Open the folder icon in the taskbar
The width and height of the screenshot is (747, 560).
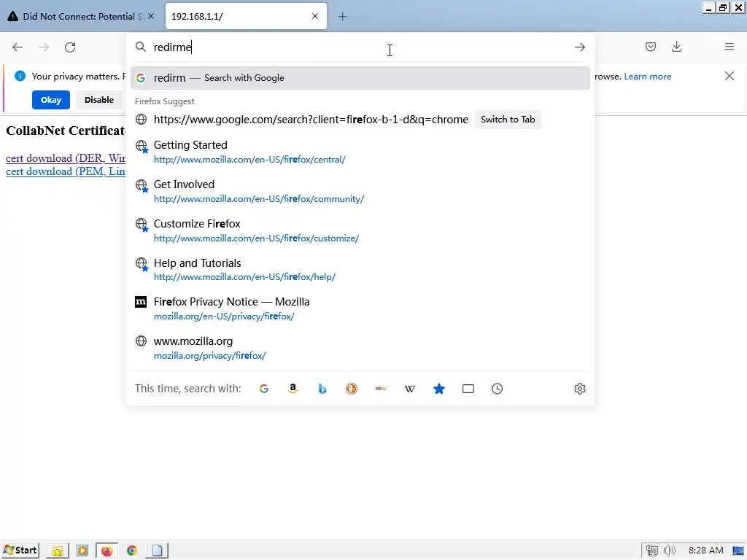tap(57, 551)
